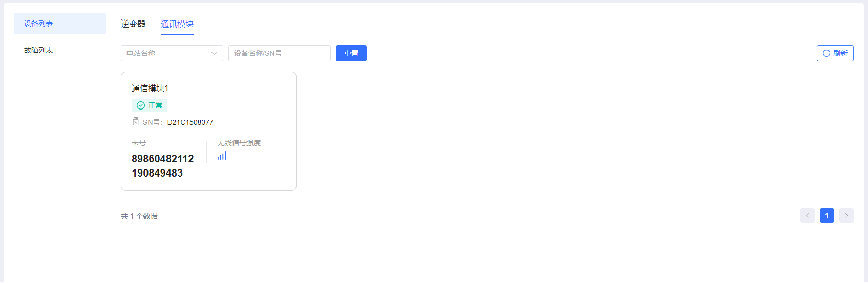Click the card number 89860482112190849483
Viewport: 868px width, 283px height.
coord(163,166)
